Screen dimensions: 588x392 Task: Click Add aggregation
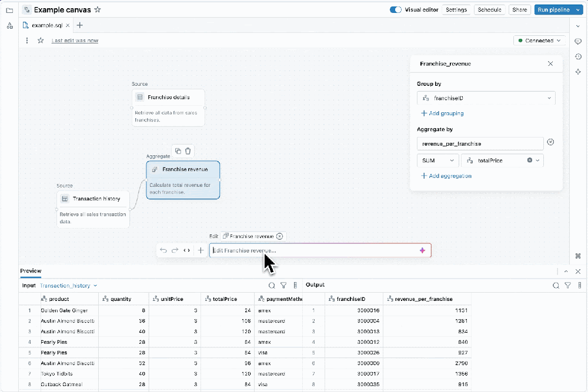[446, 176]
